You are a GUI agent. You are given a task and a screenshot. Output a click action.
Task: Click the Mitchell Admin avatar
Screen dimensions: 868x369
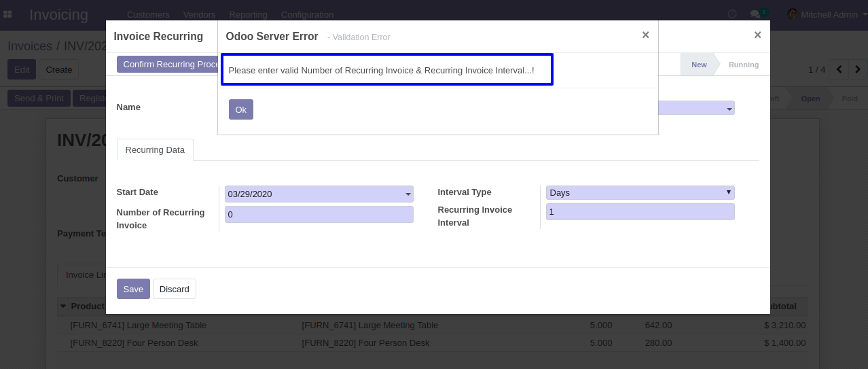[793, 14]
